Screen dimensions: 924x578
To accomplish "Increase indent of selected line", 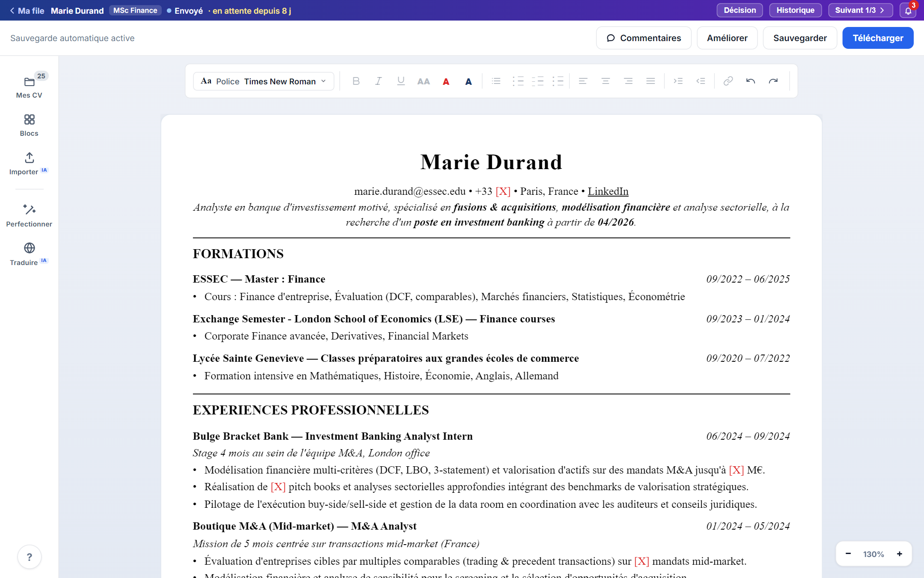I will coord(678,81).
